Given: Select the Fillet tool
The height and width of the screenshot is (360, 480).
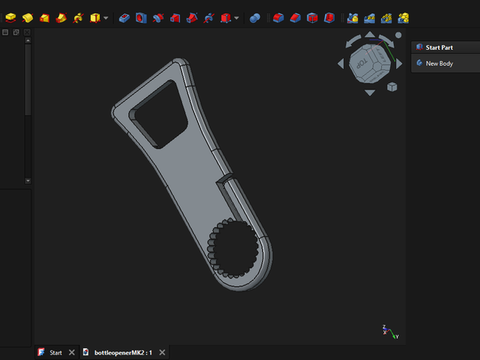Looking at the screenshot, I should tap(278, 18).
